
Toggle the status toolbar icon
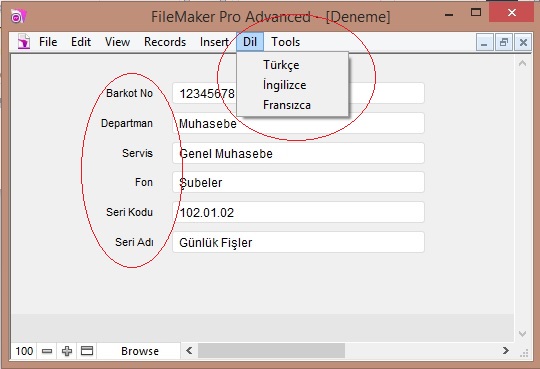coord(87,351)
